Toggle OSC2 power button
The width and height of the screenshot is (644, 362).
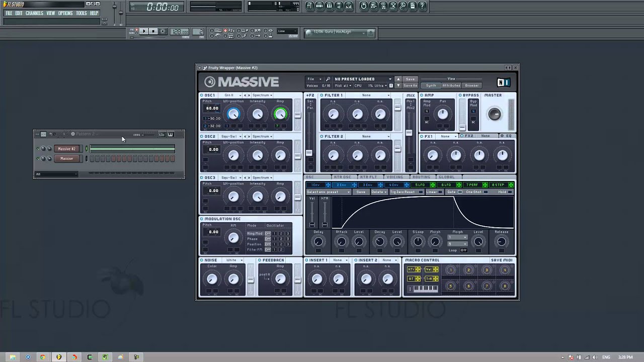(202, 136)
